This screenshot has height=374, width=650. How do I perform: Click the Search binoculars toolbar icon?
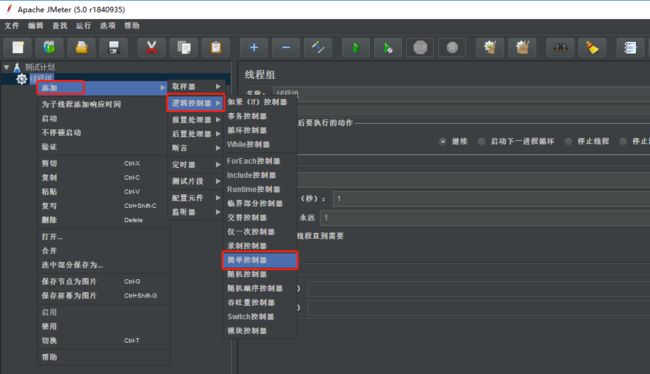[x=560, y=48]
